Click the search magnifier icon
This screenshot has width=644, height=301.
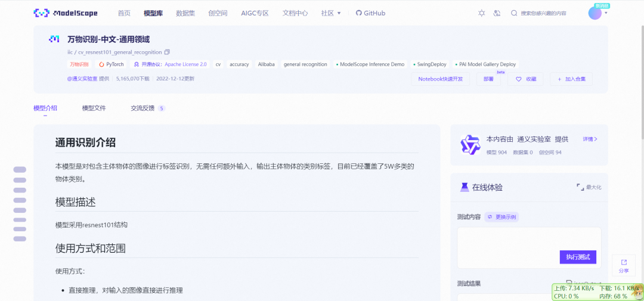coord(514,13)
